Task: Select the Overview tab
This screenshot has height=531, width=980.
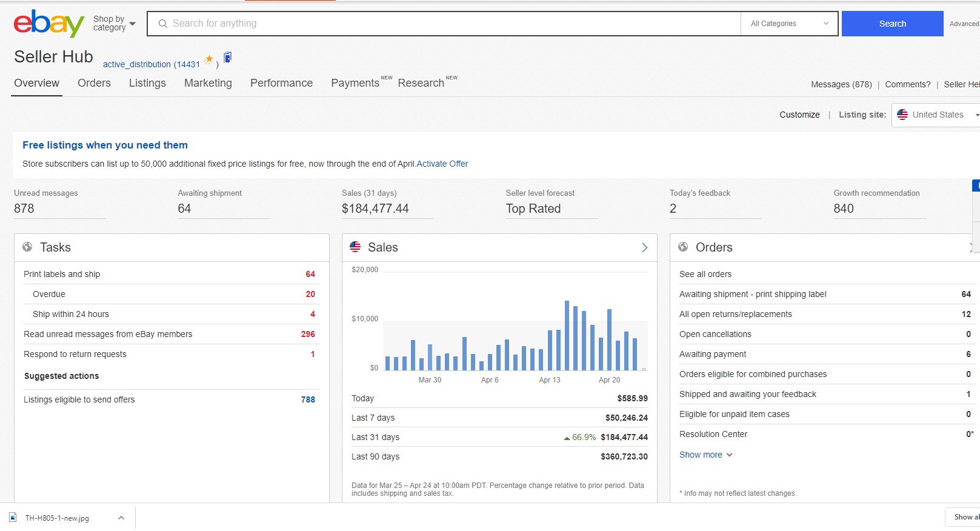Action: [37, 83]
